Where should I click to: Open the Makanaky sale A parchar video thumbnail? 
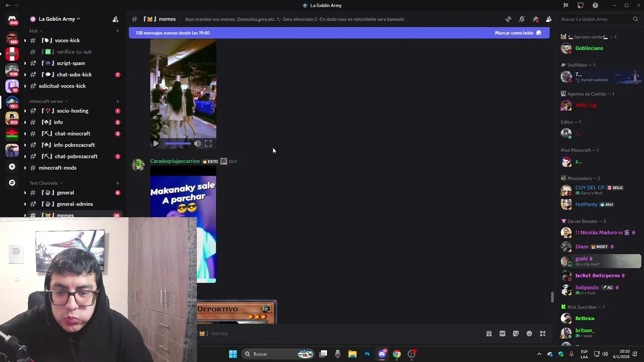(x=183, y=225)
